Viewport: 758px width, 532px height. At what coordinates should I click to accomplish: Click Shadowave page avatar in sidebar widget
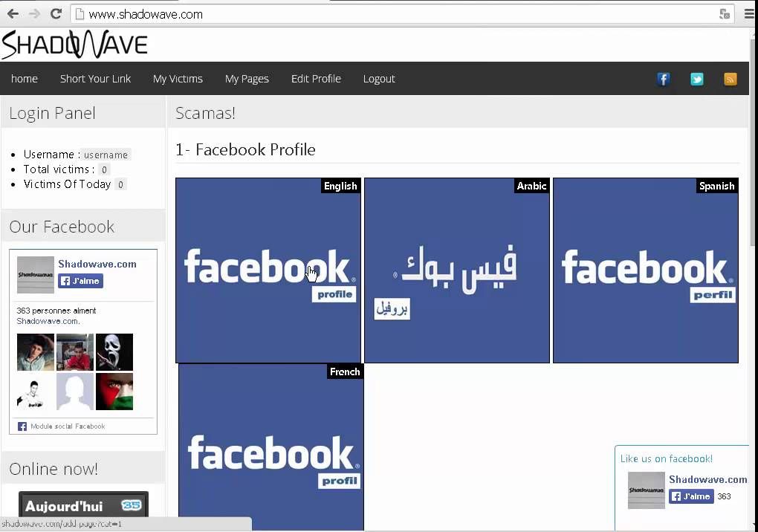pos(35,274)
